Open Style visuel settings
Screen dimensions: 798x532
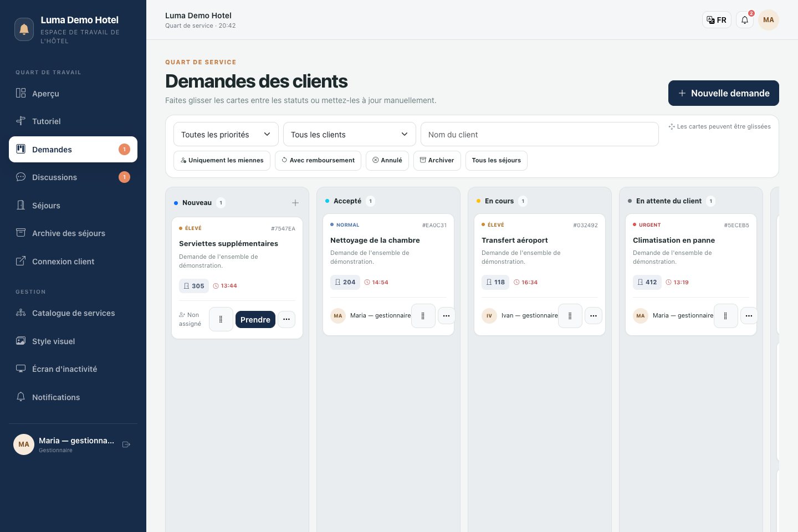tap(73, 341)
